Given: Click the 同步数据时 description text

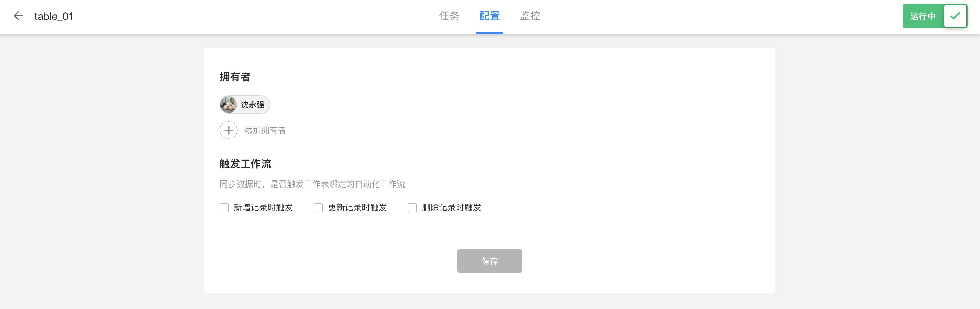Looking at the screenshot, I should [312, 184].
